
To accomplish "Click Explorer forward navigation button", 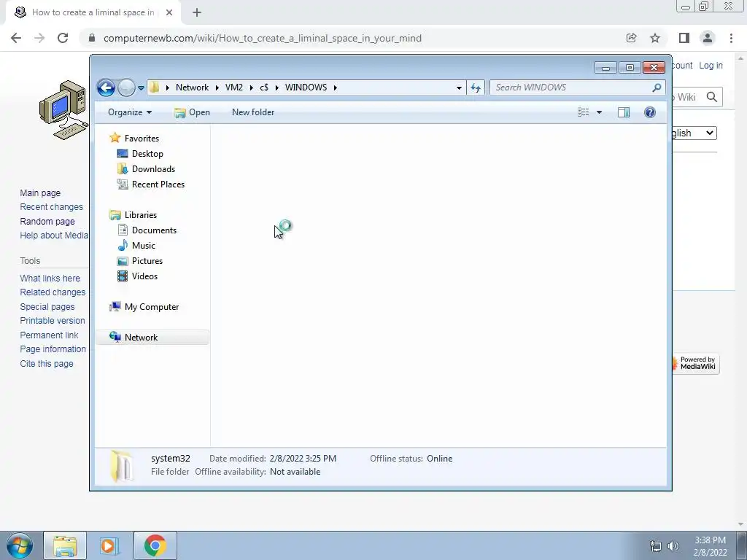I will click(126, 87).
